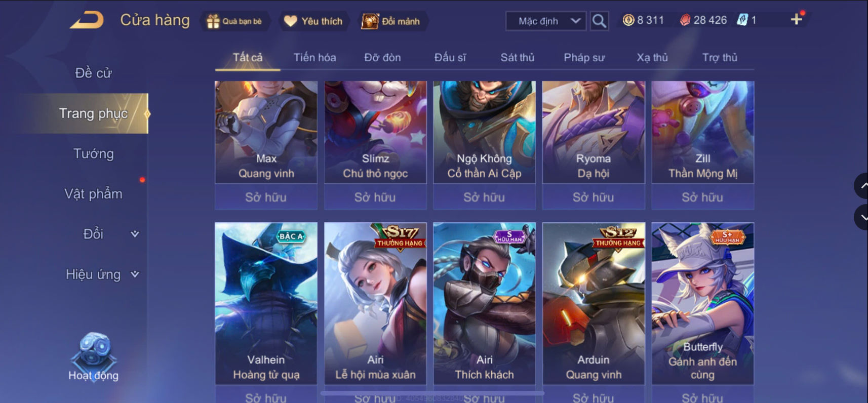This screenshot has width=868, height=403.
Task: Open the Quà bạn bè gift icon
Action: coord(213,21)
